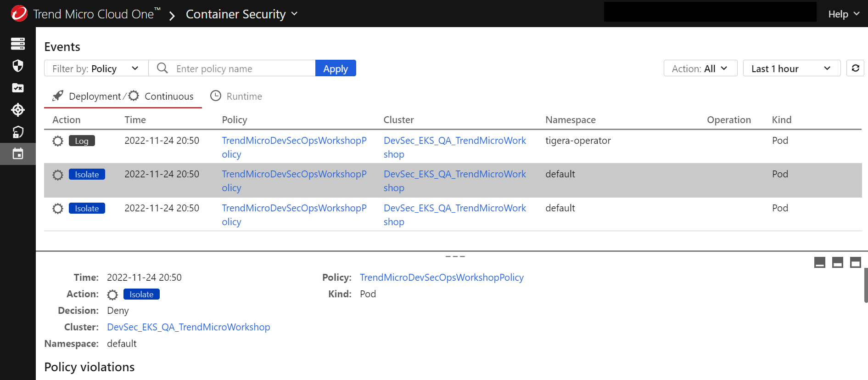
Task: Switch to Deployment / Continuous tab
Action: point(123,96)
